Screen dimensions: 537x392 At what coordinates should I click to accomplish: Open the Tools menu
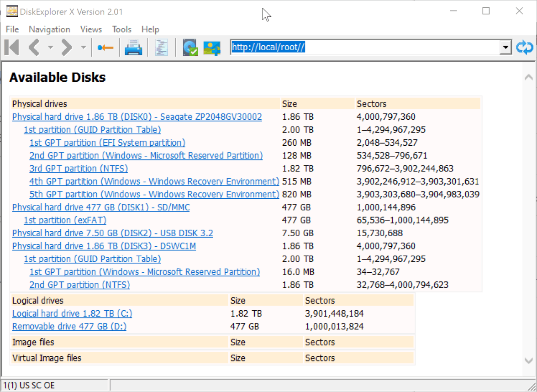point(121,29)
